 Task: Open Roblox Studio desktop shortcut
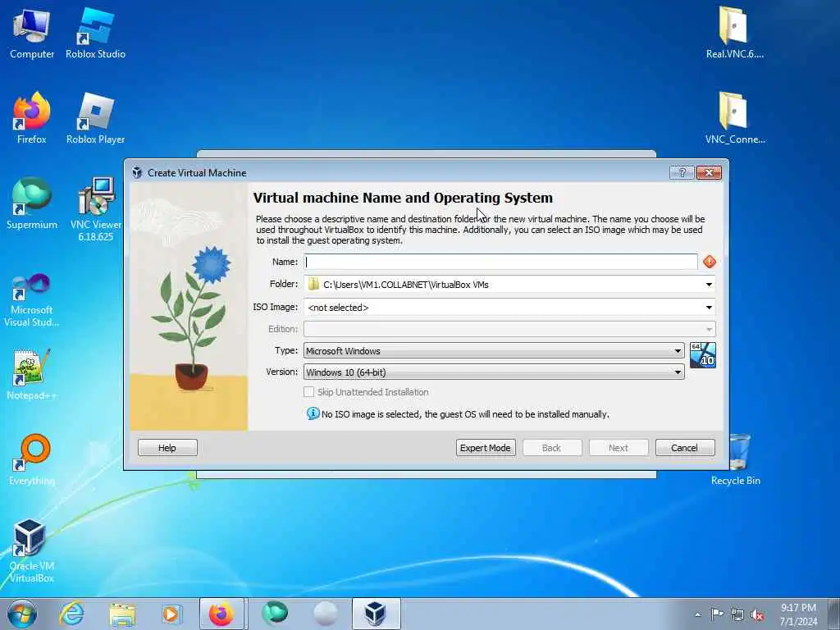[x=95, y=34]
